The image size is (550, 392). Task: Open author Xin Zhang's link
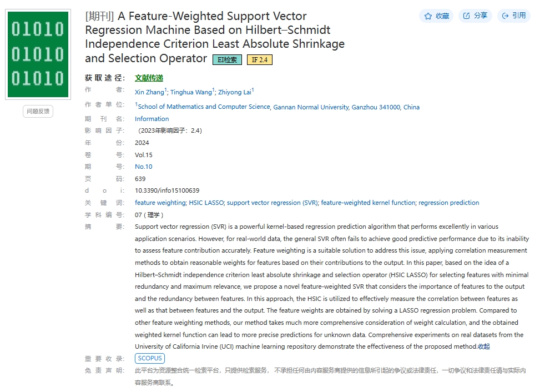pyautogui.click(x=149, y=92)
